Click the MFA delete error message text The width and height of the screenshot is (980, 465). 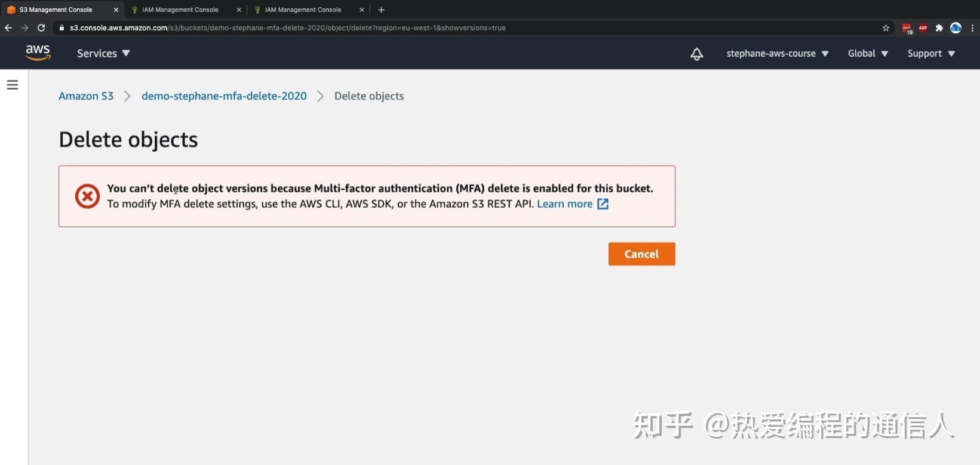[380, 188]
